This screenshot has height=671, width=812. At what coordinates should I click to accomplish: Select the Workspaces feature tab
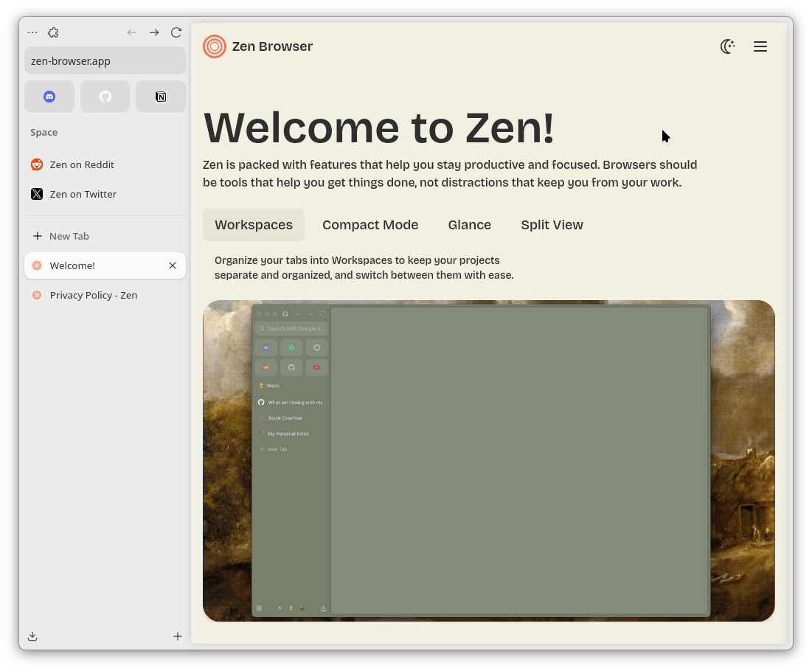[x=254, y=225]
